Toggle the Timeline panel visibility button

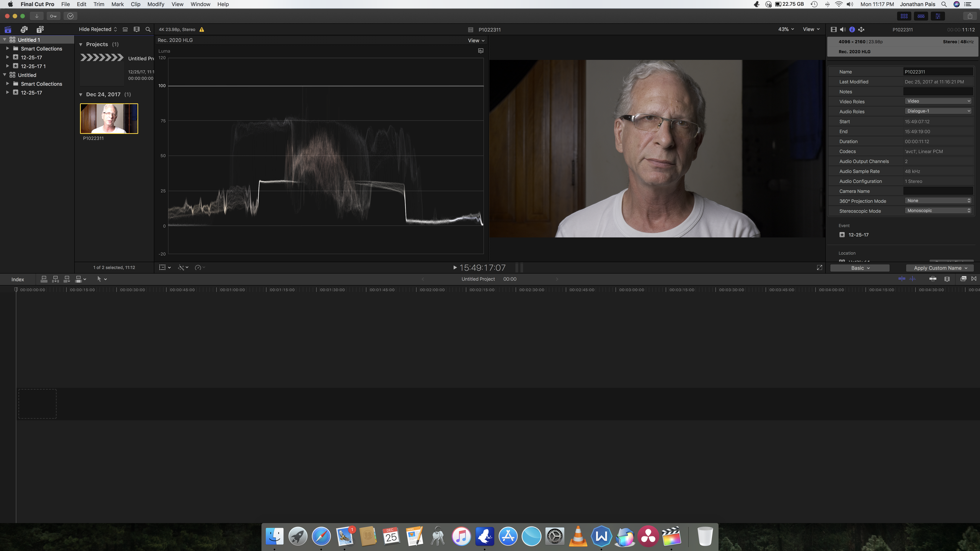pyautogui.click(x=921, y=16)
